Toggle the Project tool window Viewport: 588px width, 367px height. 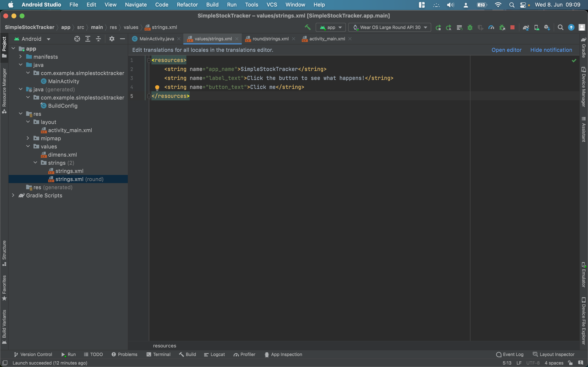[4, 47]
